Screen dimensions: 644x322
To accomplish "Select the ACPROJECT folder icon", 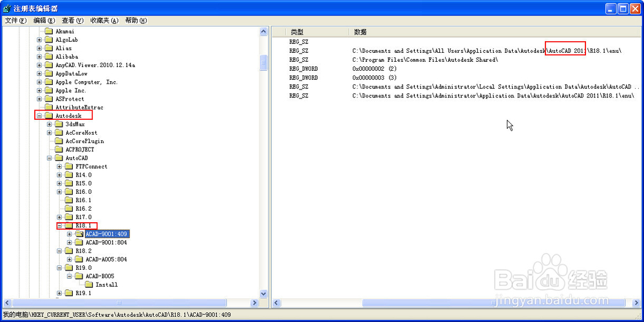I will tap(59, 149).
